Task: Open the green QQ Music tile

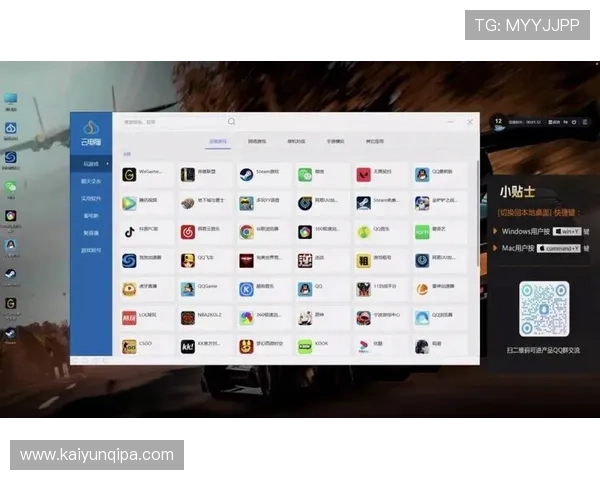Action: click(x=381, y=232)
